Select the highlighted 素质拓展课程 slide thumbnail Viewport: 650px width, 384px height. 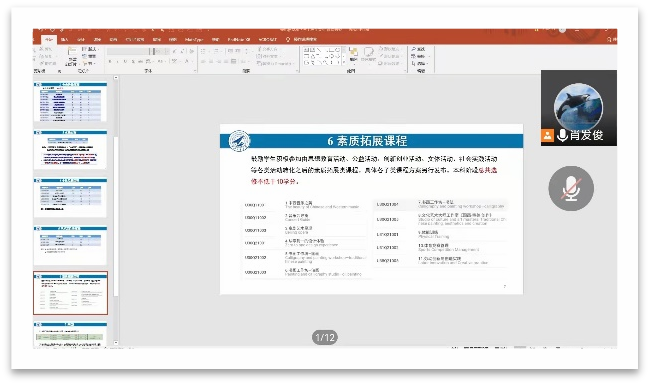[x=70, y=293]
